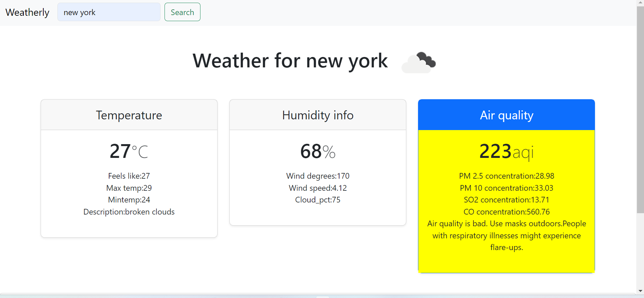Screen dimensions: 644x298
Task: Click the heading Weather for new york
Action: [x=290, y=61]
